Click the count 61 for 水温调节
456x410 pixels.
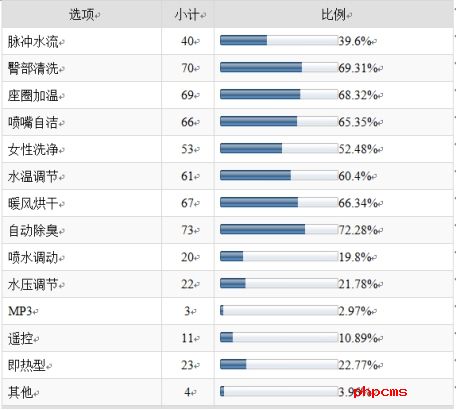(x=187, y=176)
